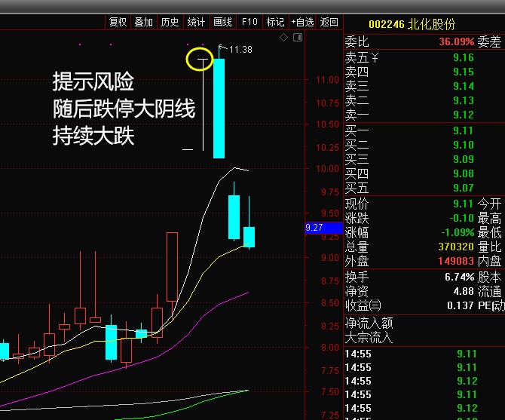The width and height of the screenshot is (505, 420).
Task: Open the 复权 toolbar option
Action: 118,22
